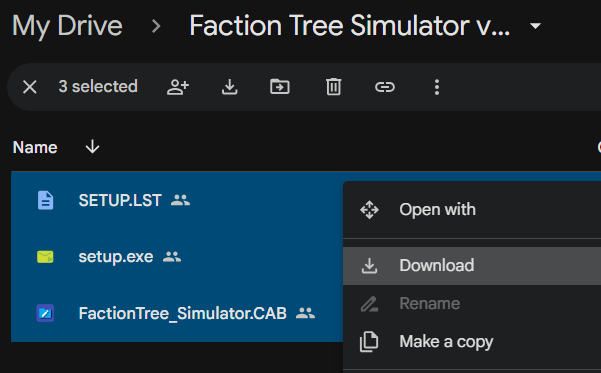The width and height of the screenshot is (601, 373).
Task: Reverse sort order with the down arrow
Action: (92, 147)
